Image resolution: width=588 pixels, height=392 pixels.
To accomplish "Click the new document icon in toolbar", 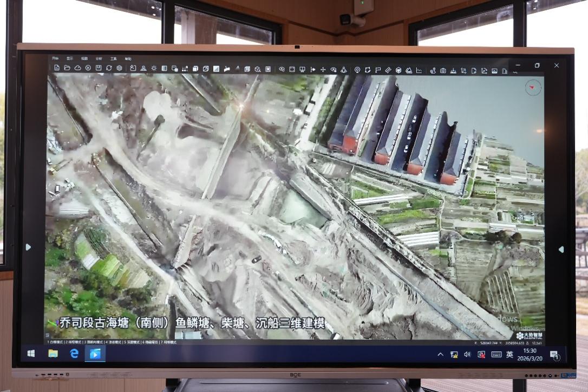I will coord(57,68).
